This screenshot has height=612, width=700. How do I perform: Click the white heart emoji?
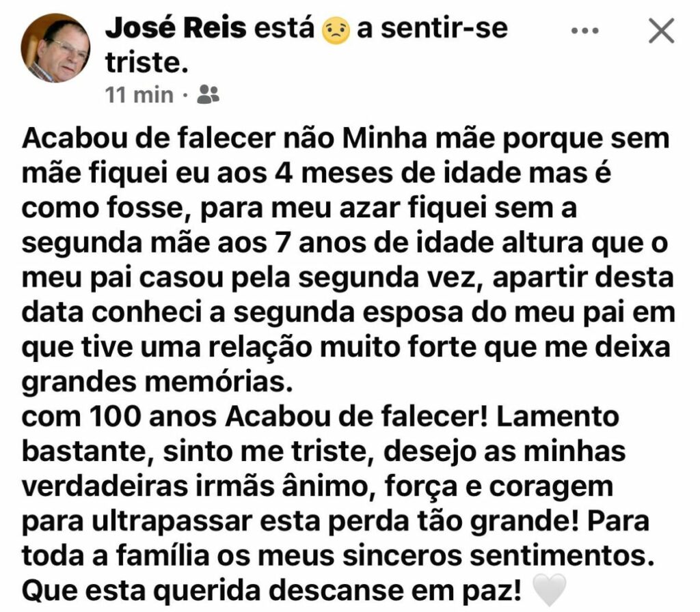pyautogui.click(x=548, y=591)
